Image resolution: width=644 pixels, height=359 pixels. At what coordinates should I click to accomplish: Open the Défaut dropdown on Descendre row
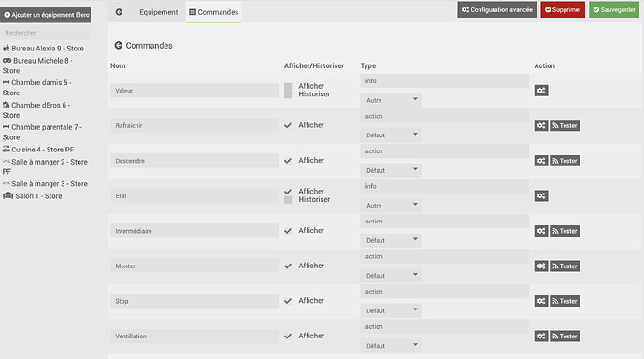[391, 170]
